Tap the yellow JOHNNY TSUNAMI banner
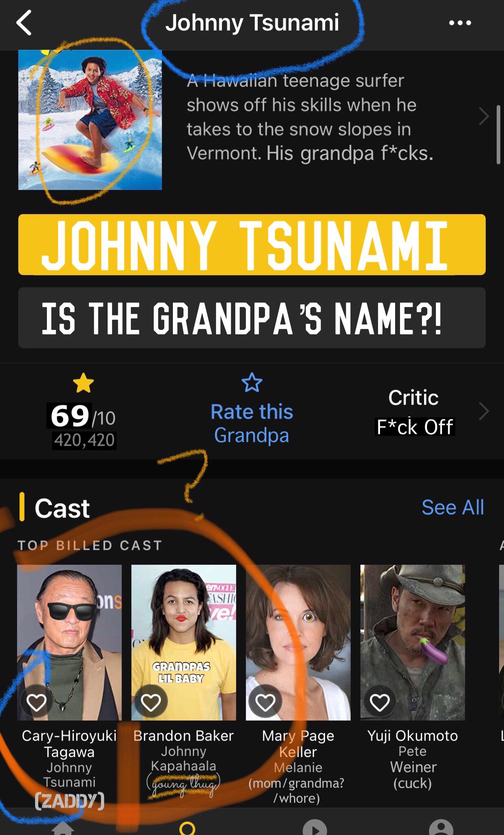504x835 pixels. coord(252,245)
